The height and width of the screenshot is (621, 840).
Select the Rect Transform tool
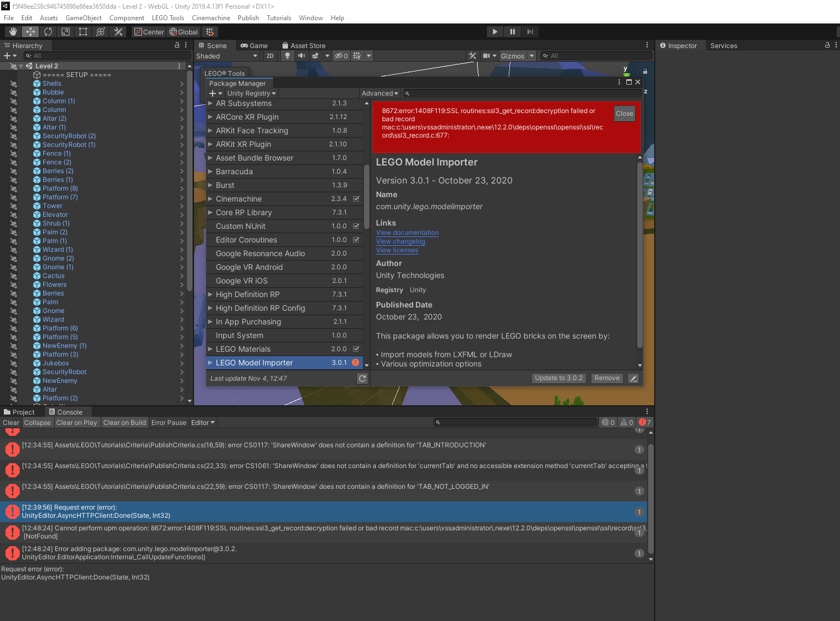pyautogui.click(x=83, y=31)
